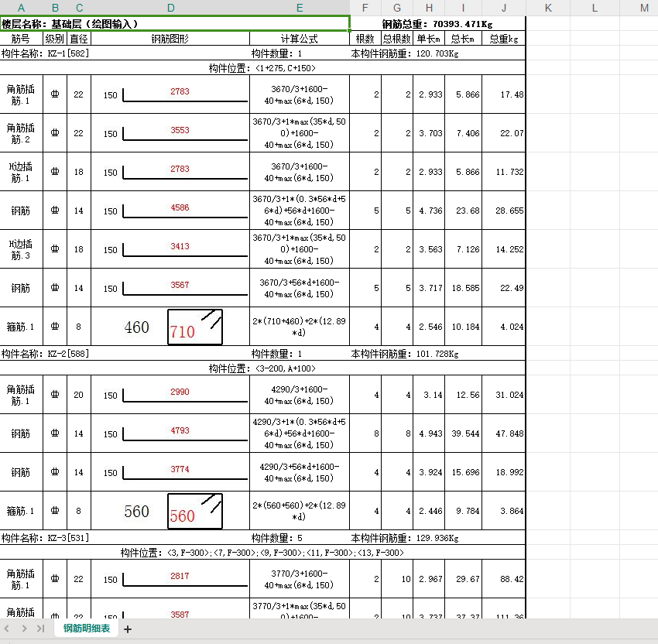Click the 构件位置: <3-200, A+100> cell

coord(262,368)
